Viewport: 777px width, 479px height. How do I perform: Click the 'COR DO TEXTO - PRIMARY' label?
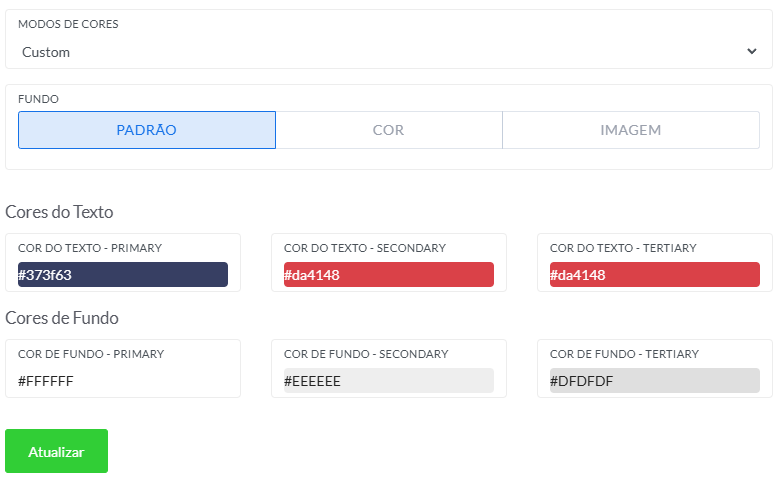(90, 248)
